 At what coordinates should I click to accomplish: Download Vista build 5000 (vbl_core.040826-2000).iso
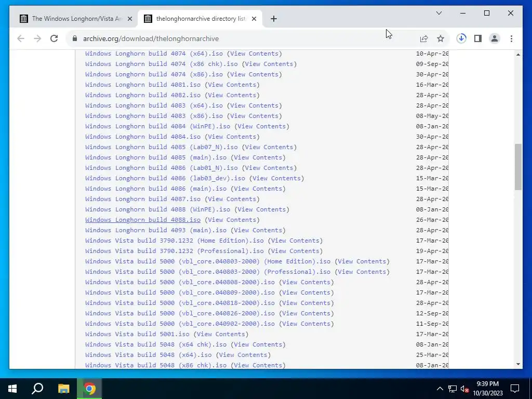pos(180,313)
